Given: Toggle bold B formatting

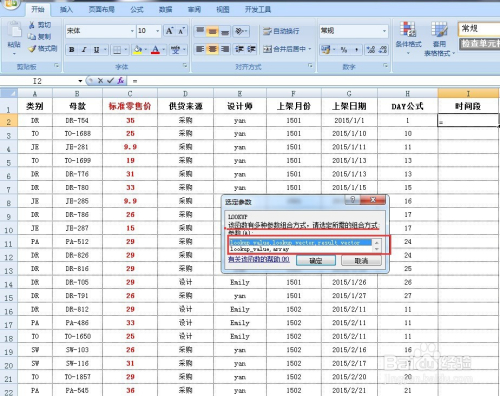Looking at the screenshot, I should pos(71,50).
